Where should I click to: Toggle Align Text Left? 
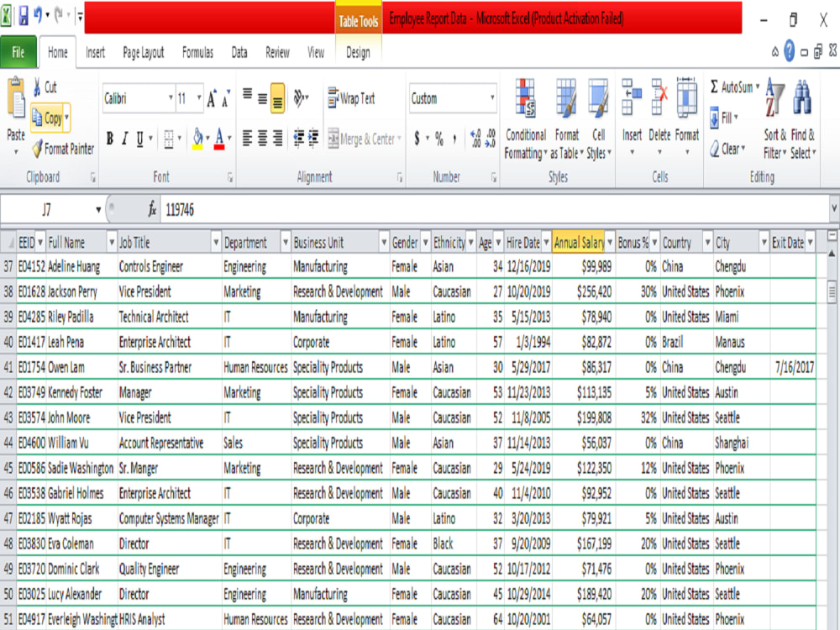[248, 139]
